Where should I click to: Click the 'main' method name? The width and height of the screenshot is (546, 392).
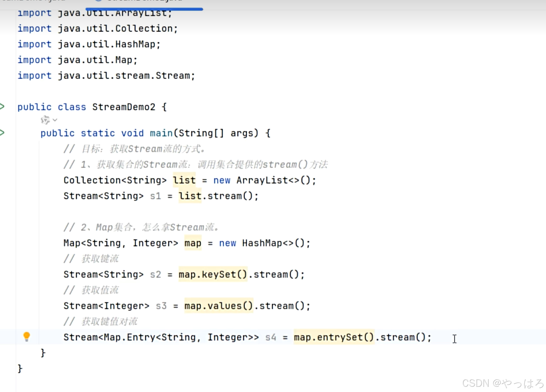pos(161,133)
